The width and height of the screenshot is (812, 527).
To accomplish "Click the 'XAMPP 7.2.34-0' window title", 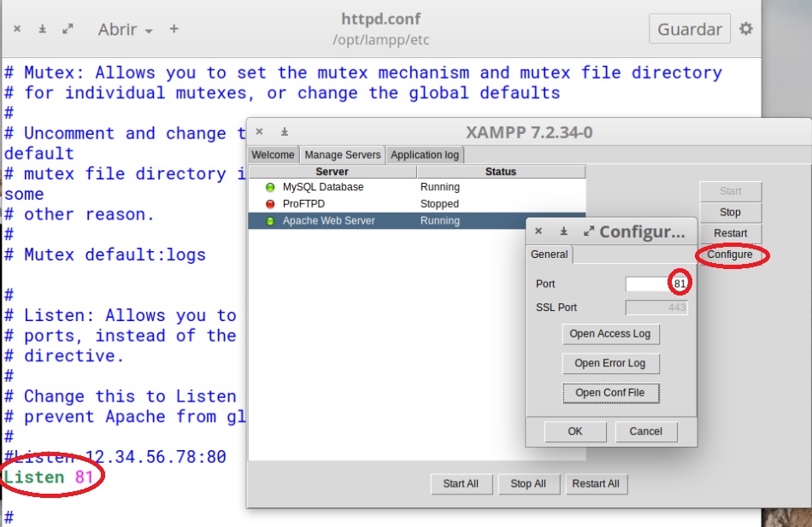I will (x=529, y=132).
